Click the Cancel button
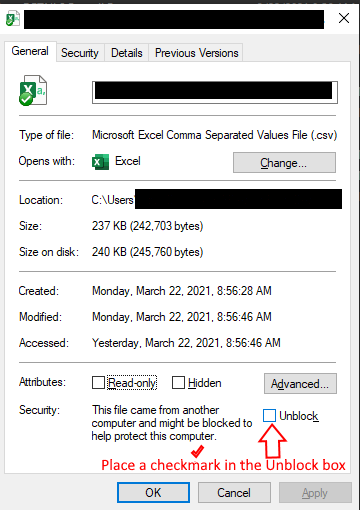 click(x=234, y=492)
